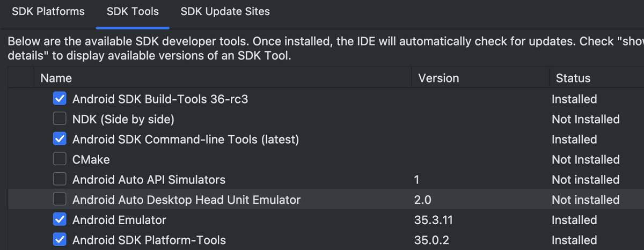Check the CMake checkbox
Viewport: 644px width, 250px height.
point(60,159)
